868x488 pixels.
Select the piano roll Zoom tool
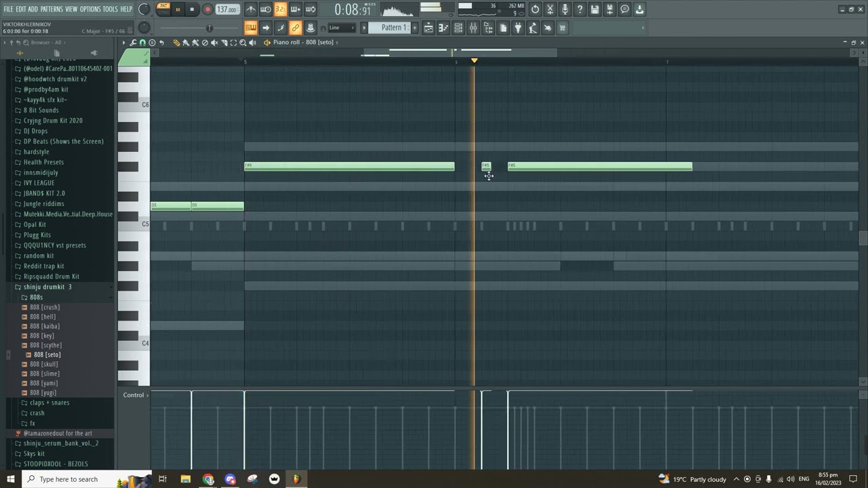[x=243, y=43]
